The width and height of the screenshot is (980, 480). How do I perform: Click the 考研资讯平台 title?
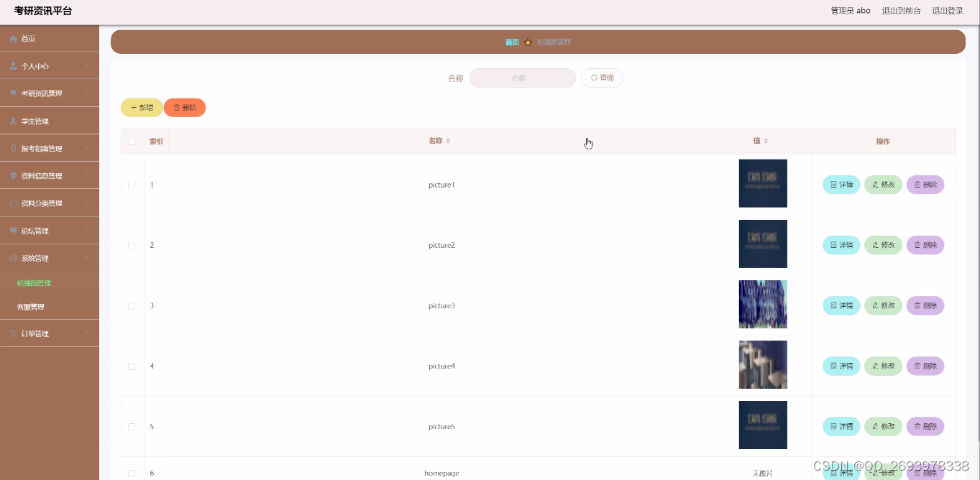tap(43, 11)
